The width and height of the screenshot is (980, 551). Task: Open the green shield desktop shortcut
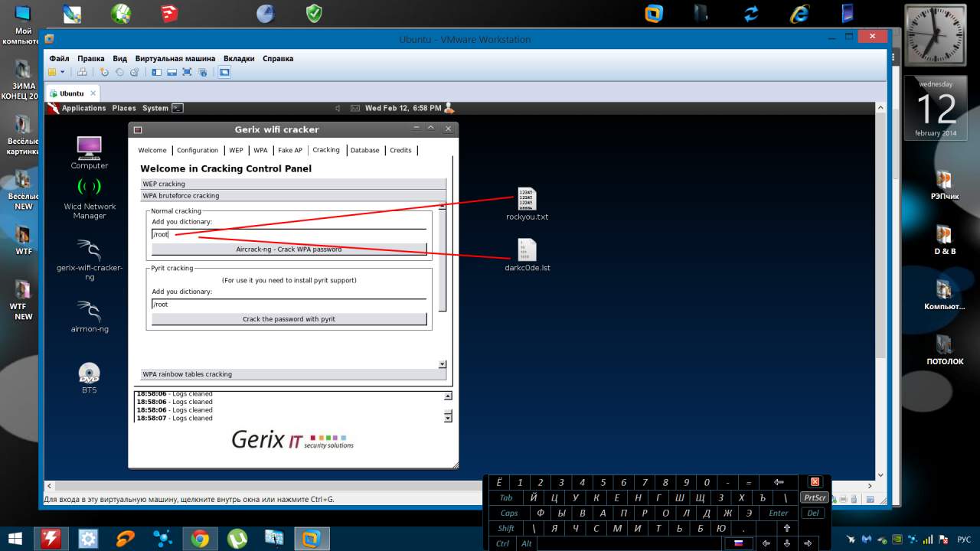click(314, 13)
